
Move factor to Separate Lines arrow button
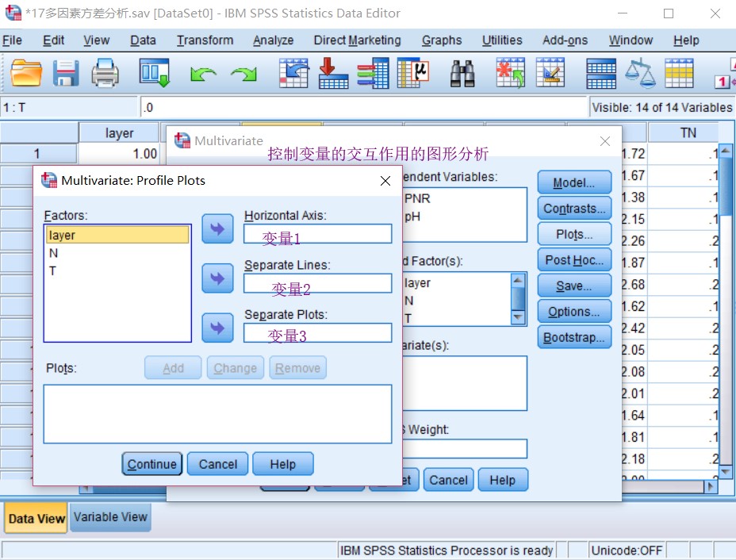217,278
